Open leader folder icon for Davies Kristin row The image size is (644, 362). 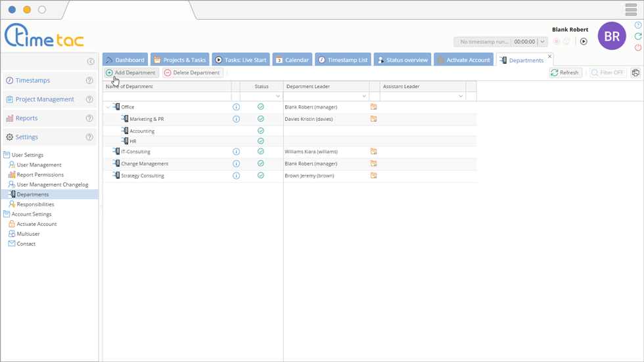(373, 119)
